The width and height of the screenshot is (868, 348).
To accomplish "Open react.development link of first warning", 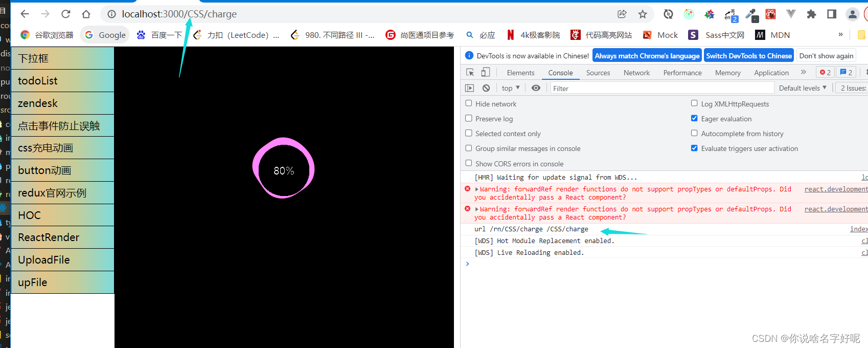I will tap(836, 189).
